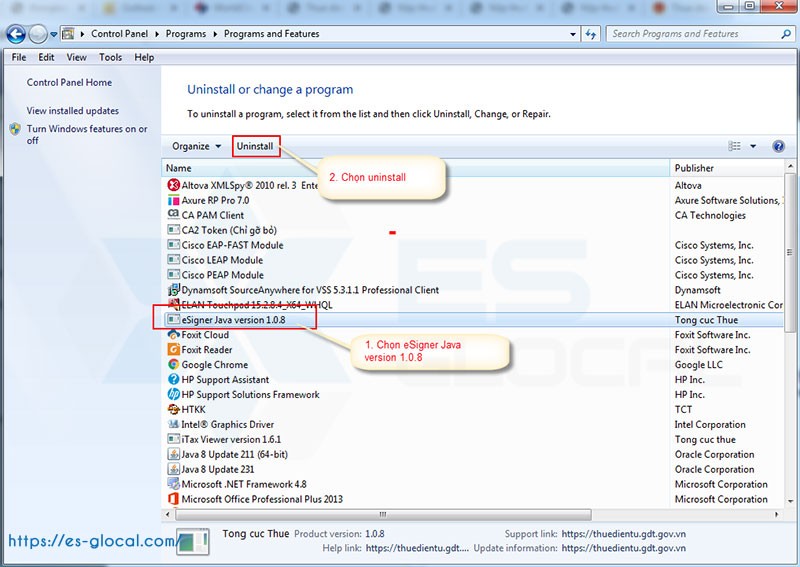Click vertical scrollbar up arrow
Image resolution: width=800 pixels, height=567 pixels.
pyautogui.click(x=790, y=166)
